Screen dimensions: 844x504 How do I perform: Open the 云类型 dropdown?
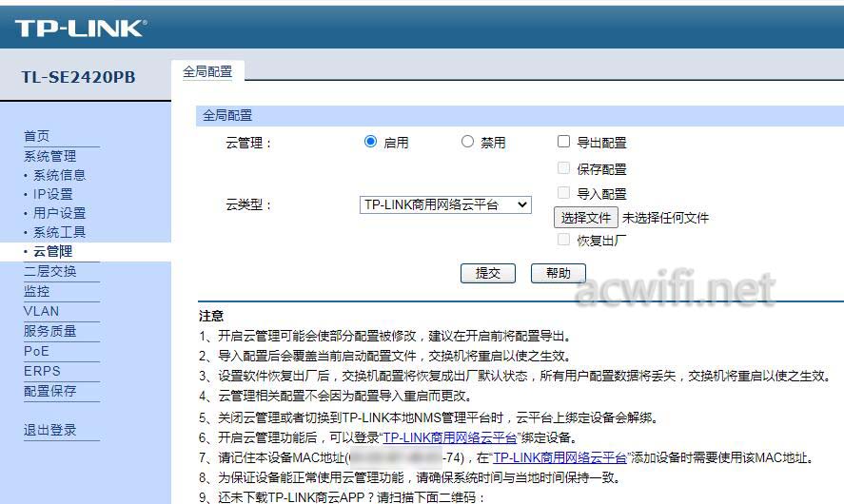445,205
